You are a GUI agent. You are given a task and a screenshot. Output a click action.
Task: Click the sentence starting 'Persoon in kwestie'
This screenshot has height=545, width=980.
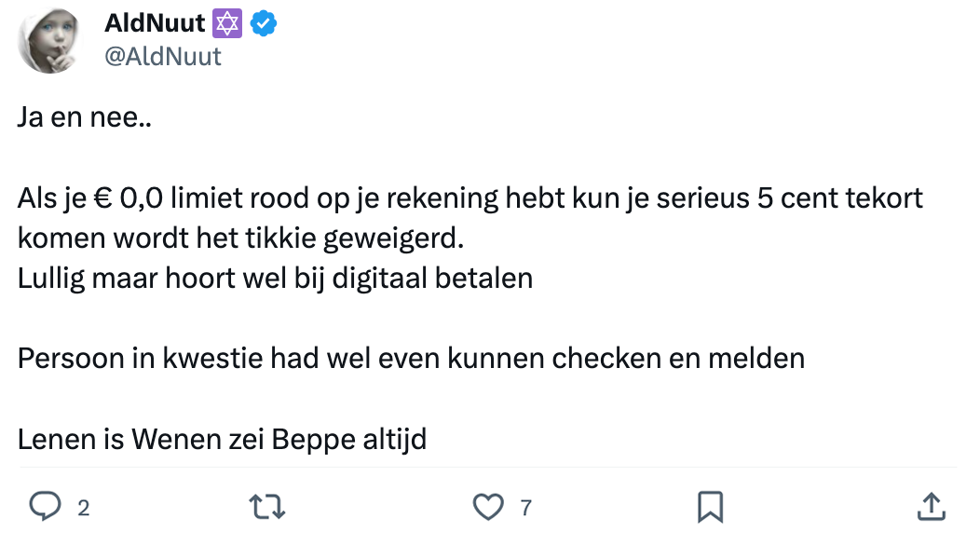pos(410,358)
